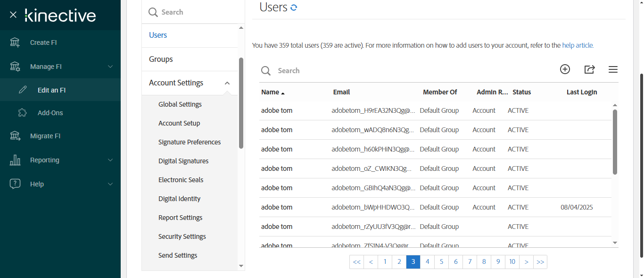Image resolution: width=644 pixels, height=278 pixels.
Task: Expand the Help menu chevron
Action: [110, 184]
